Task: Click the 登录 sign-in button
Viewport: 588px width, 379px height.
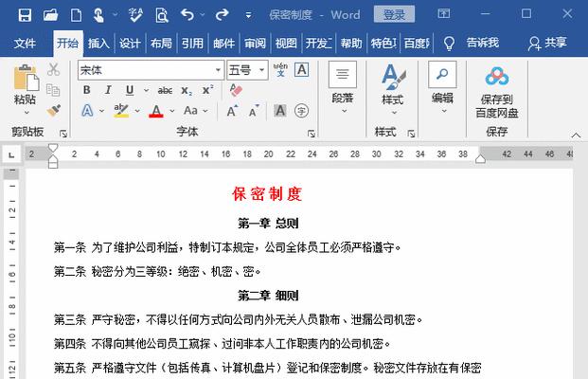Action: [x=394, y=14]
